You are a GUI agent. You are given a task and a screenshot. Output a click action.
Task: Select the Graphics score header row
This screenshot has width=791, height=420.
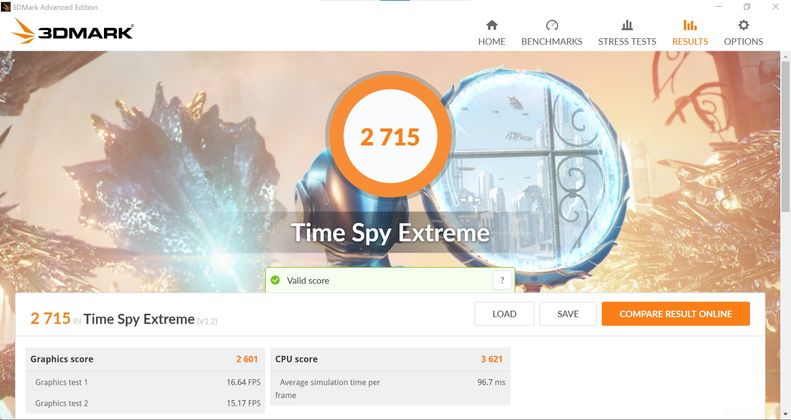click(x=145, y=359)
